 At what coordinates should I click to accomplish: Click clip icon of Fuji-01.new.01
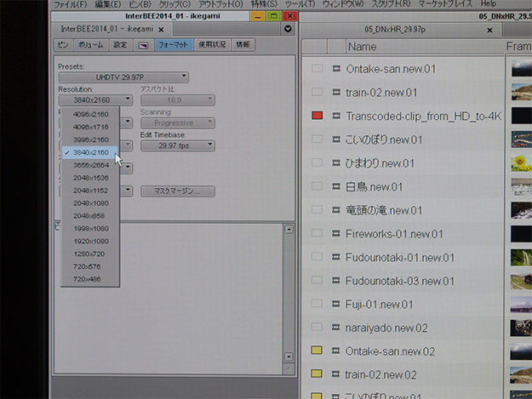pos(336,304)
